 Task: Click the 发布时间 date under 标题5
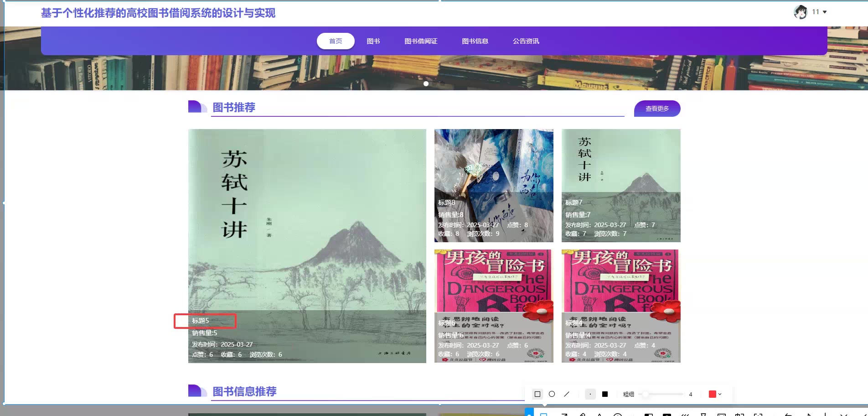222,344
